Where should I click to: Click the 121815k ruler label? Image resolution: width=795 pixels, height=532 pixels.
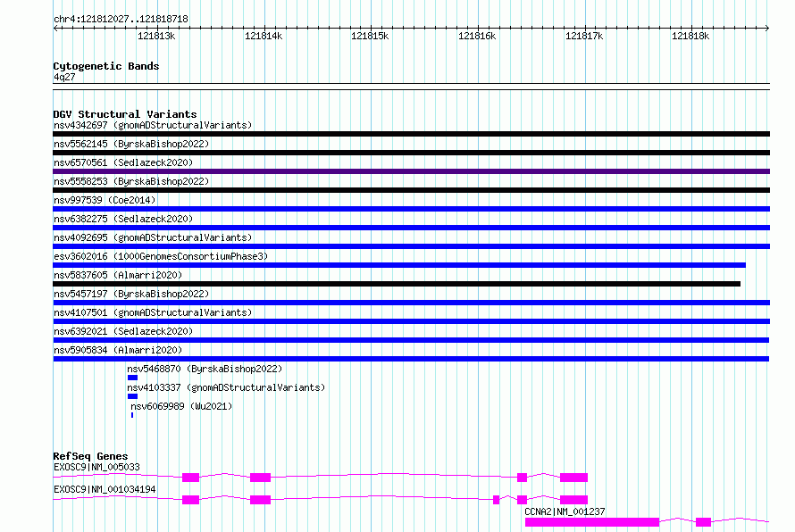[x=370, y=36]
